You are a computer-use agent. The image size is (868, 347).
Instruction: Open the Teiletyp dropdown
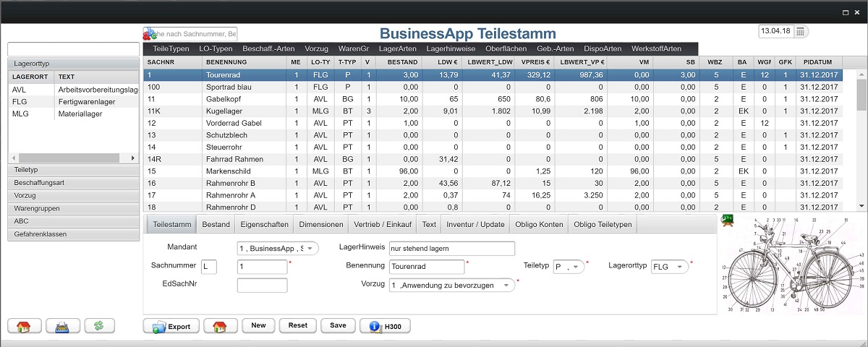click(x=569, y=267)
